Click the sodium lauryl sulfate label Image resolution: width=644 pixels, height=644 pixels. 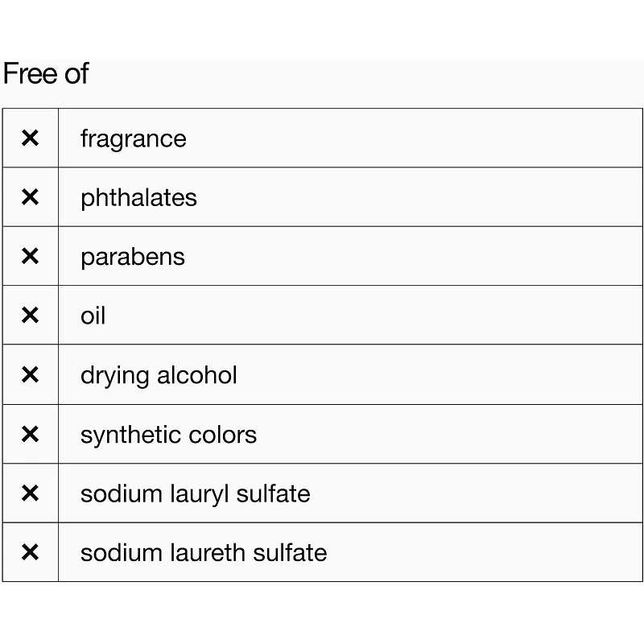pyautogui.click(x=195, y=493)
